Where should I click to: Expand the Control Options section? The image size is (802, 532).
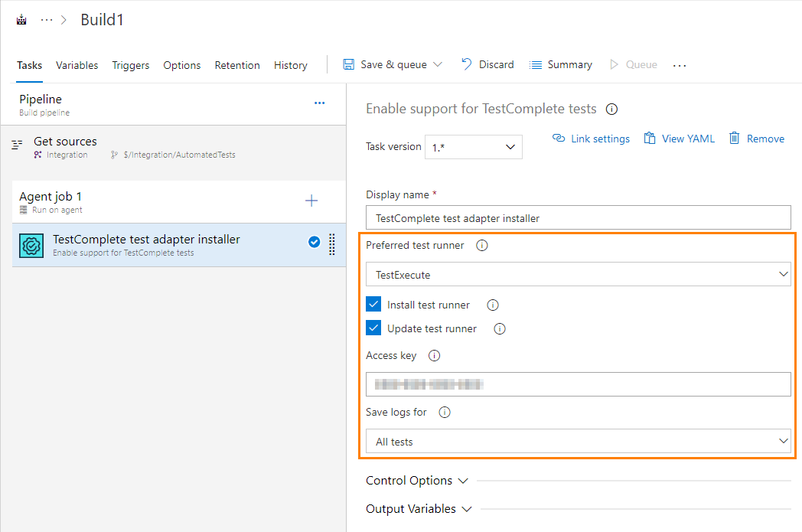[x=417, y=481]
